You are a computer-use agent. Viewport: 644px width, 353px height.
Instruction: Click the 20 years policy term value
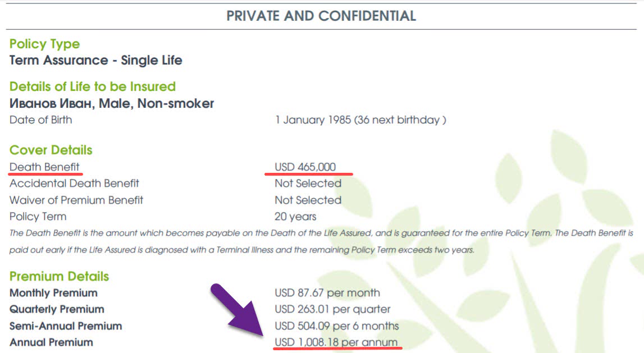point(295,216)
